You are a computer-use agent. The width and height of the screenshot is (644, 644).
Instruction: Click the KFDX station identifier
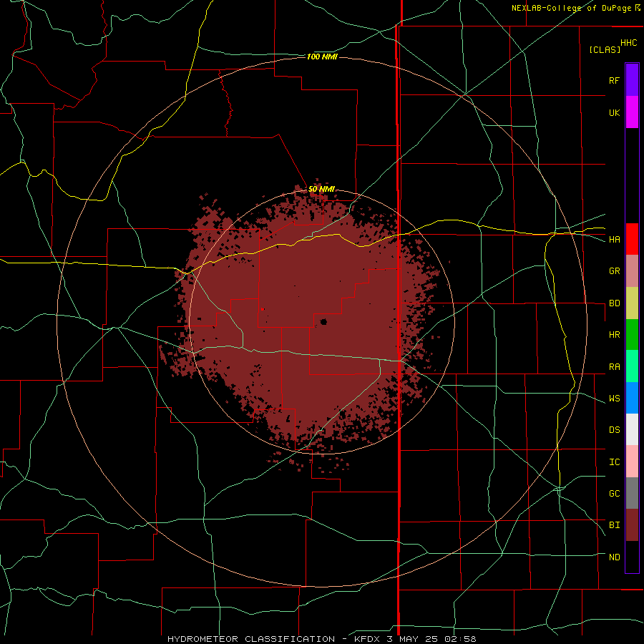pyautogui.click(x=368, y=639)
